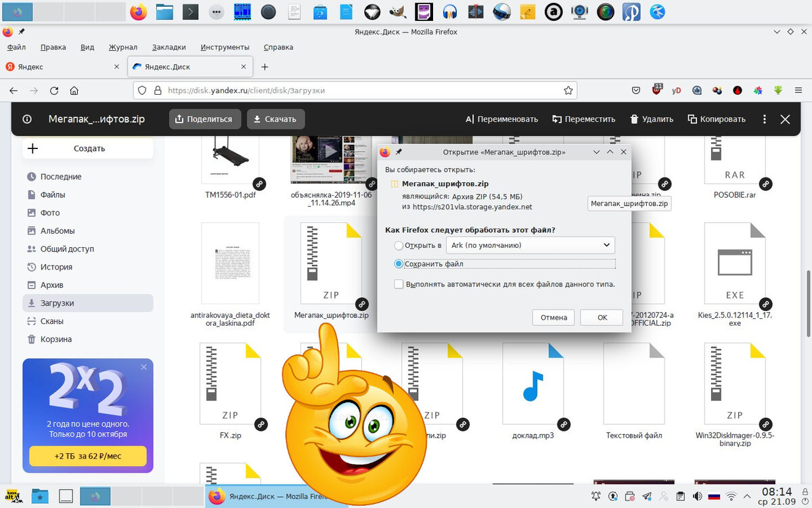812x508 pixels.
Task: Show file info using the circle i icon
Action: tap(27, 119)
